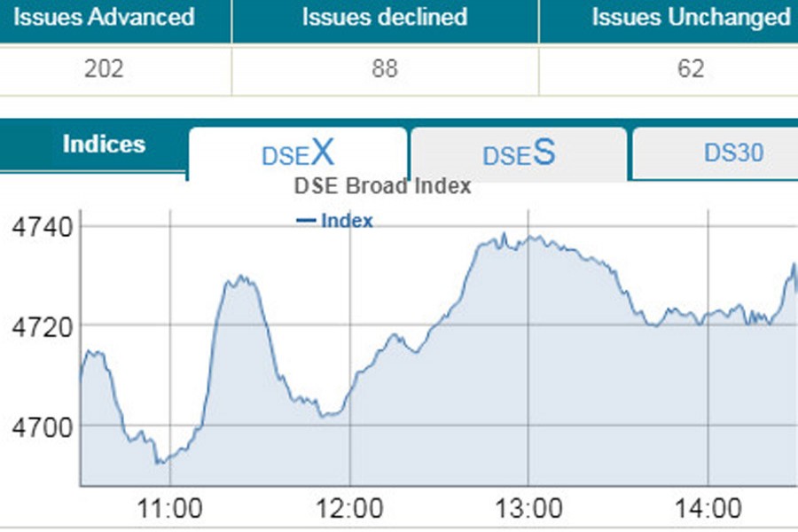Open the DSES index tab

pos(519,154)
